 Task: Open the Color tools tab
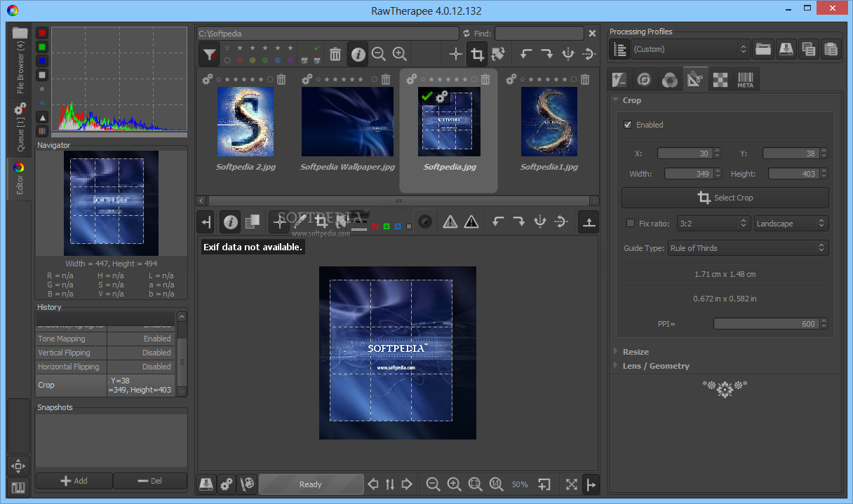[670, 80]
